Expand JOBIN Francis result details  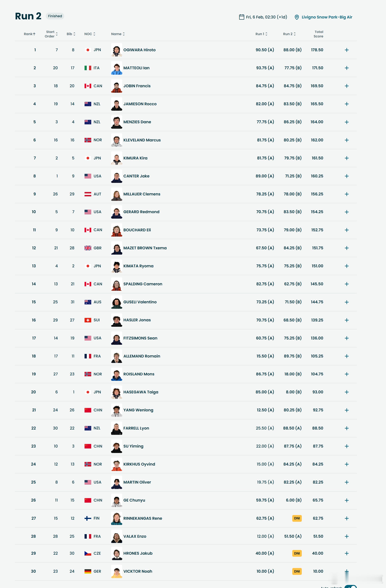point(346,86)
